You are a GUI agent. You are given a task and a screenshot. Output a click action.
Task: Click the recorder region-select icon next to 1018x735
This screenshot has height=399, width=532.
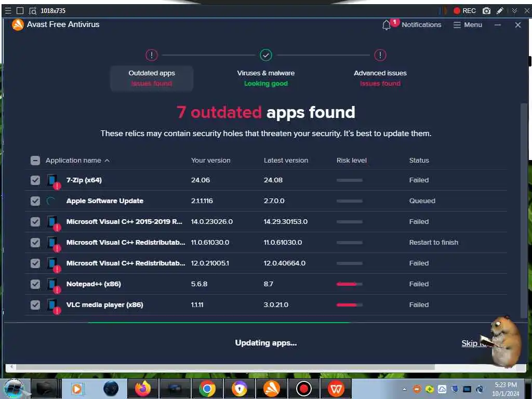tap(33, 11)
